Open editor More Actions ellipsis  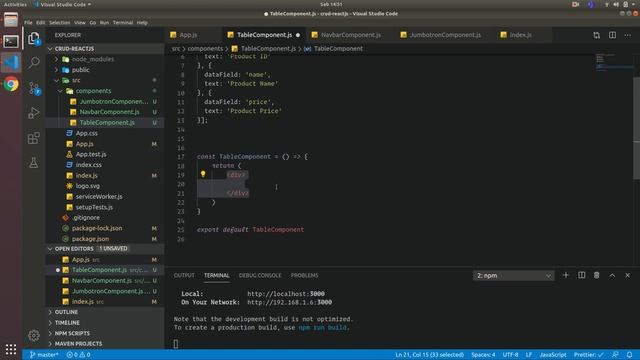point(628,35)
